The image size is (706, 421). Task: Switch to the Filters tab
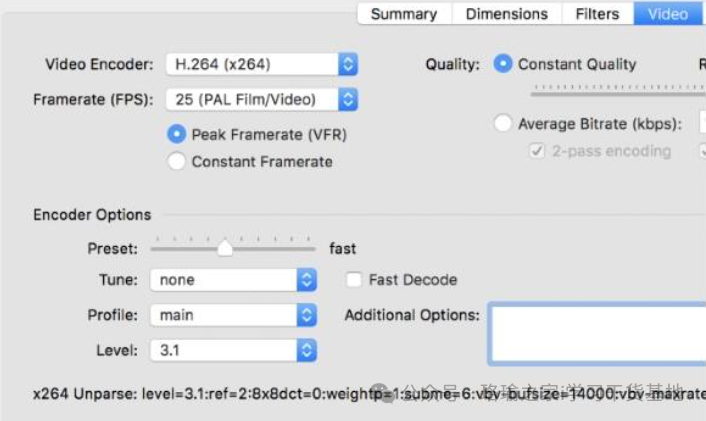(x=597, y=14)
